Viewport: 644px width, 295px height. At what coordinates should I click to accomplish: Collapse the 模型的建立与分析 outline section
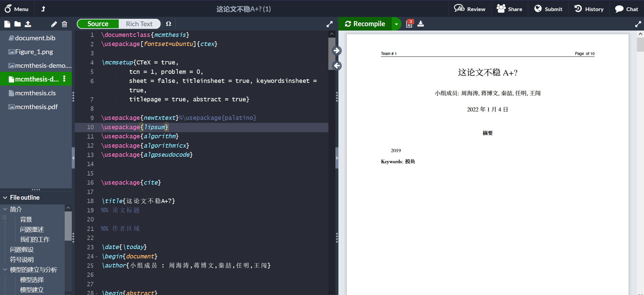pos(5,269)
